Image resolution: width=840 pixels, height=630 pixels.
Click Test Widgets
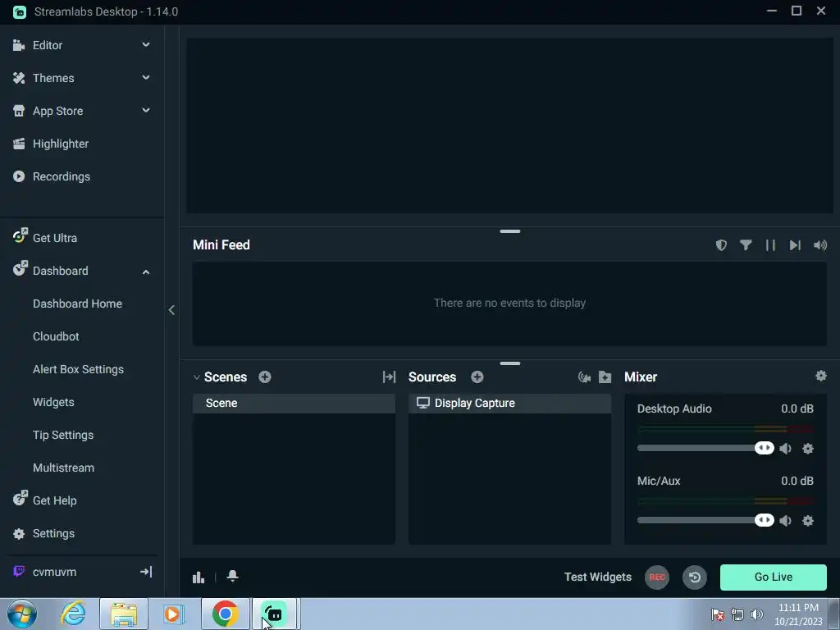pos(598,577)
